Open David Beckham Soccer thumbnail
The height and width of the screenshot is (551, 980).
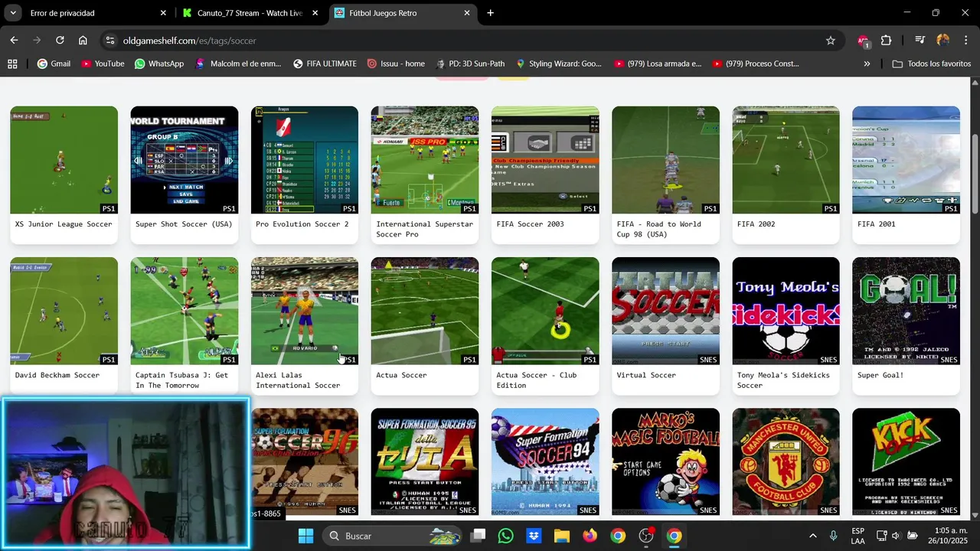click(64, 311)
